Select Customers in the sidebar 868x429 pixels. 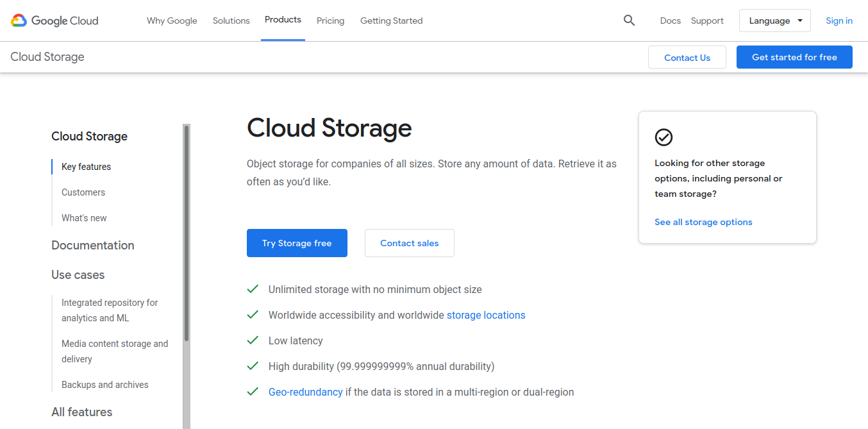pyautogui.click(x=83, y=192)
